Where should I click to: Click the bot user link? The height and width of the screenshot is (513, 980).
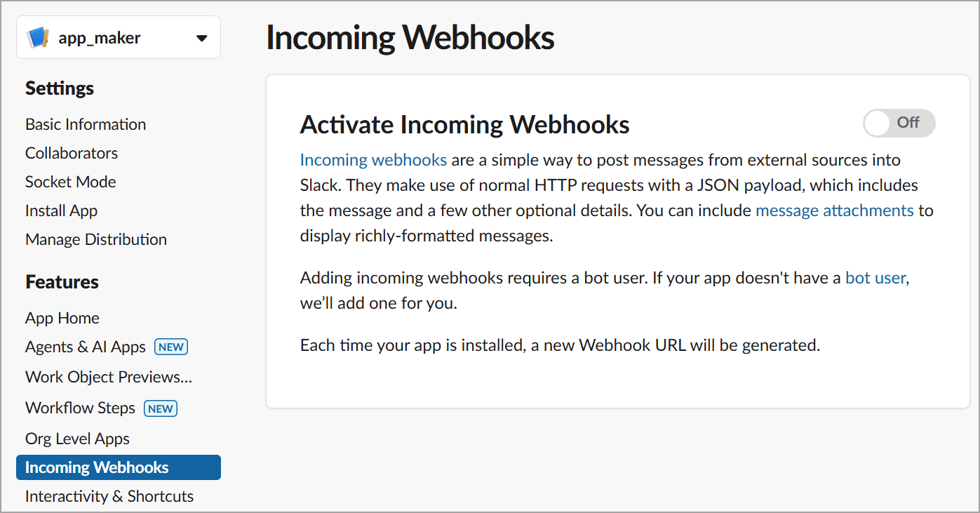click(x=875, y=277)
